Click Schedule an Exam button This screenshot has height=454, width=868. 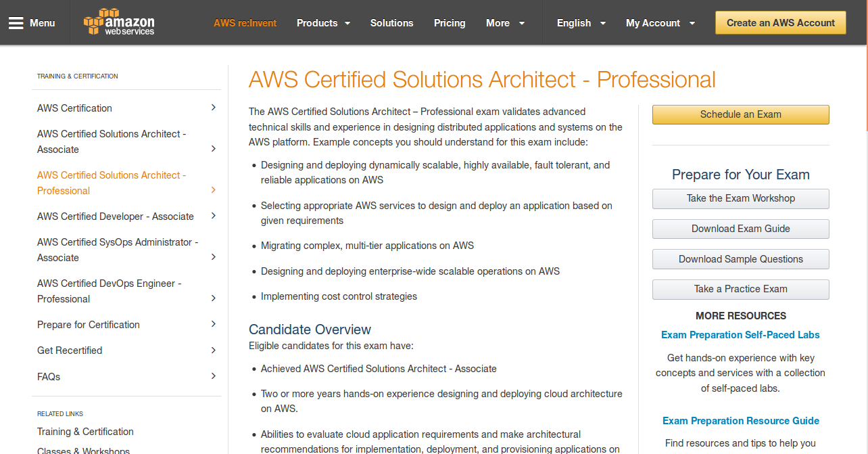(741, 114)
